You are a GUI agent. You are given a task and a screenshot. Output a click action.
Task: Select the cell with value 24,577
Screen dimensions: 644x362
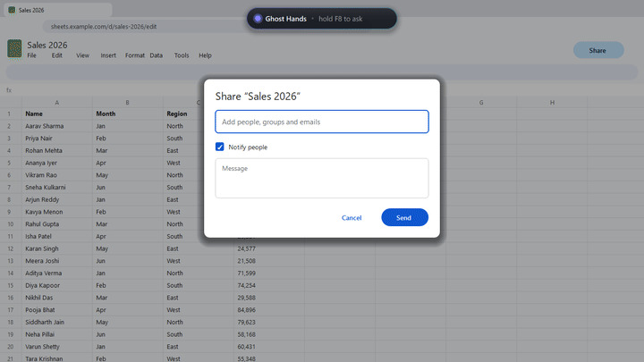(269, 248)
